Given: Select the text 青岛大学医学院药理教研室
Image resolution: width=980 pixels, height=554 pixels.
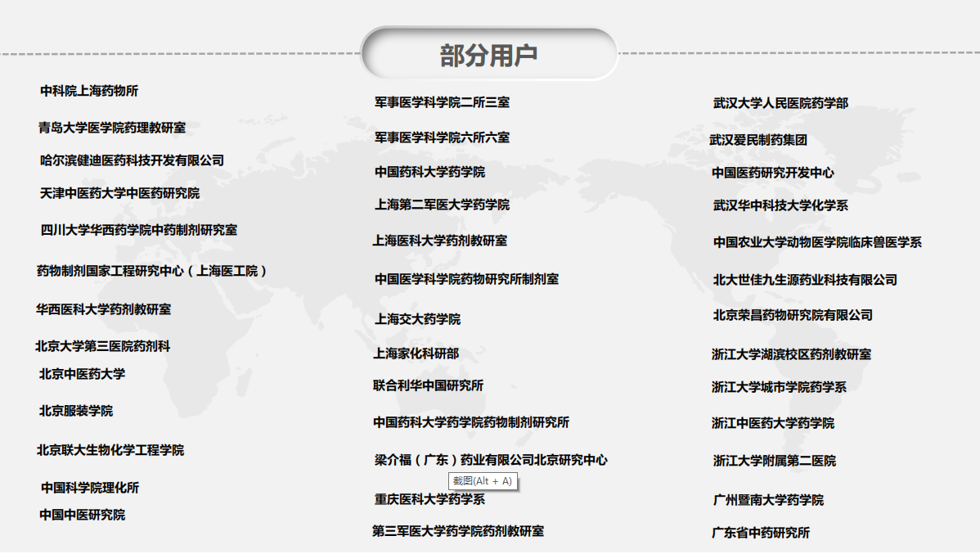Looking at the screenshot, I should [112, 128].
